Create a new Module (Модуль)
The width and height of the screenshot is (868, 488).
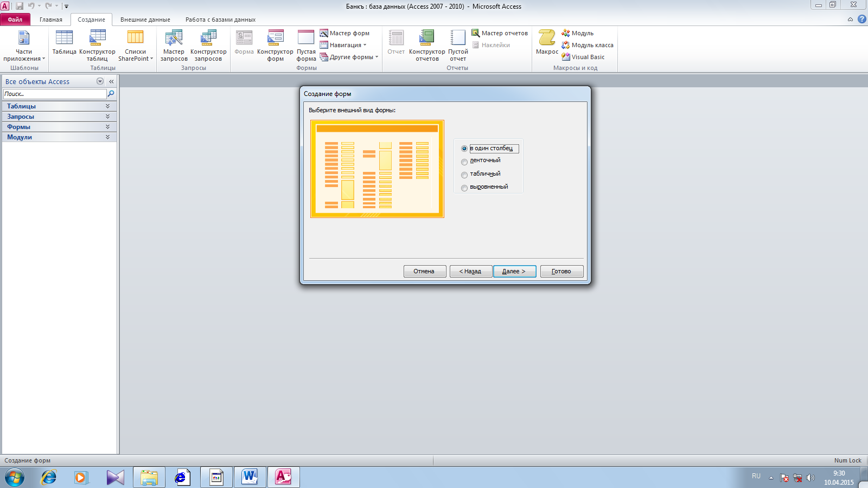(x=577, y=33)
